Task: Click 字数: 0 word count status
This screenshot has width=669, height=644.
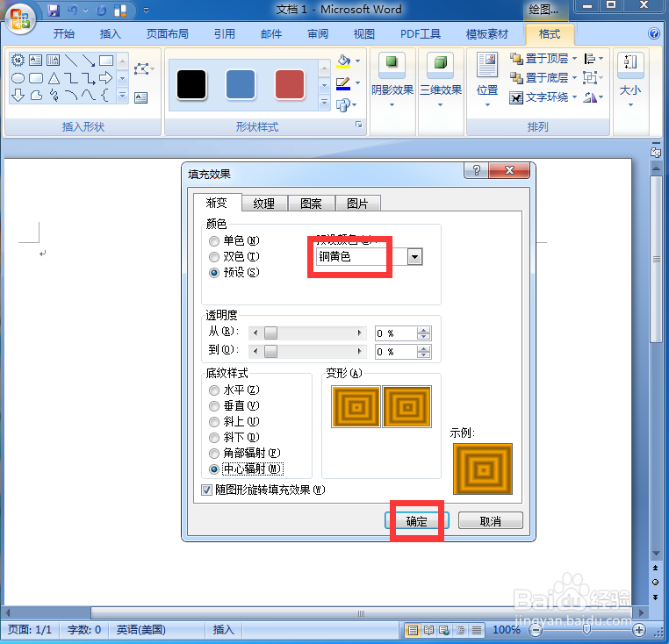Action: (84, 630)
